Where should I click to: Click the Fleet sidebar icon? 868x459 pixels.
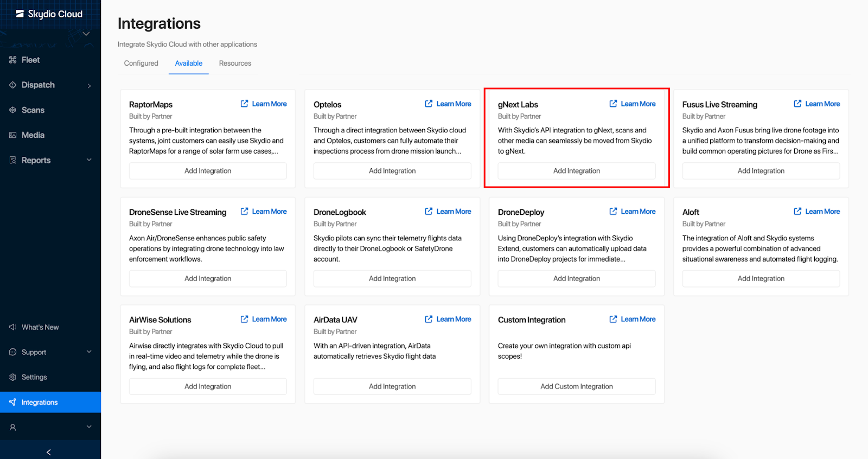(12, 60)
